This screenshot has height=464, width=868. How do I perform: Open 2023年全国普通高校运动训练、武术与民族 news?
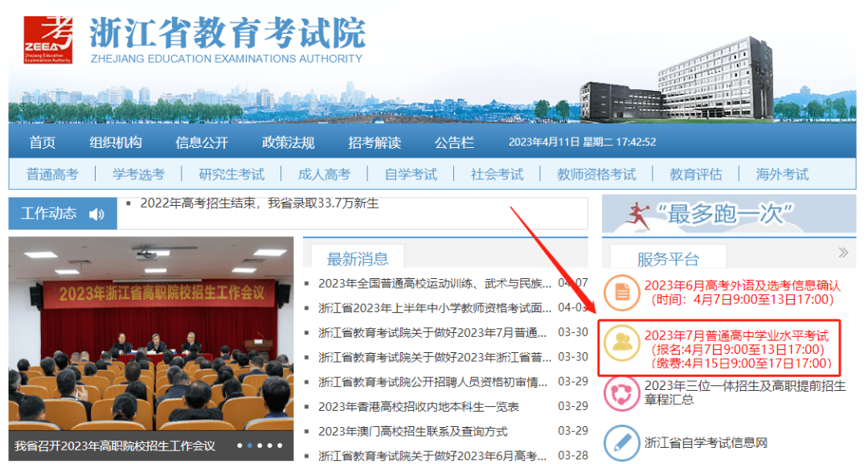pos(435,284)
